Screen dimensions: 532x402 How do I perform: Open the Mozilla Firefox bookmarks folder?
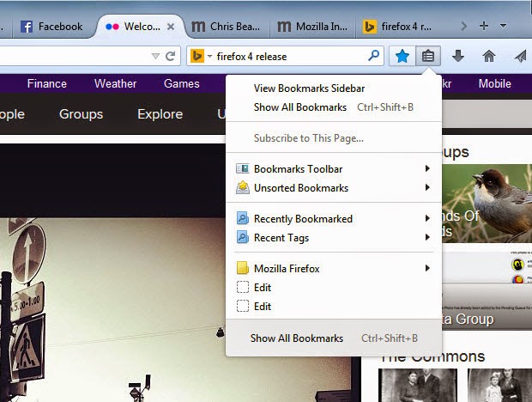(333, 269)
